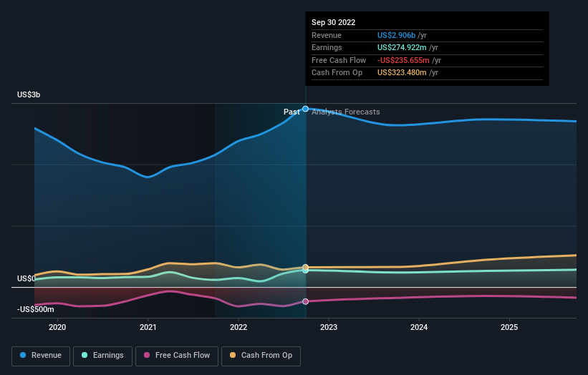Click the US$3b y-axis label
Image resolution: width=588 pixels, height=375 pixels.
29,94
